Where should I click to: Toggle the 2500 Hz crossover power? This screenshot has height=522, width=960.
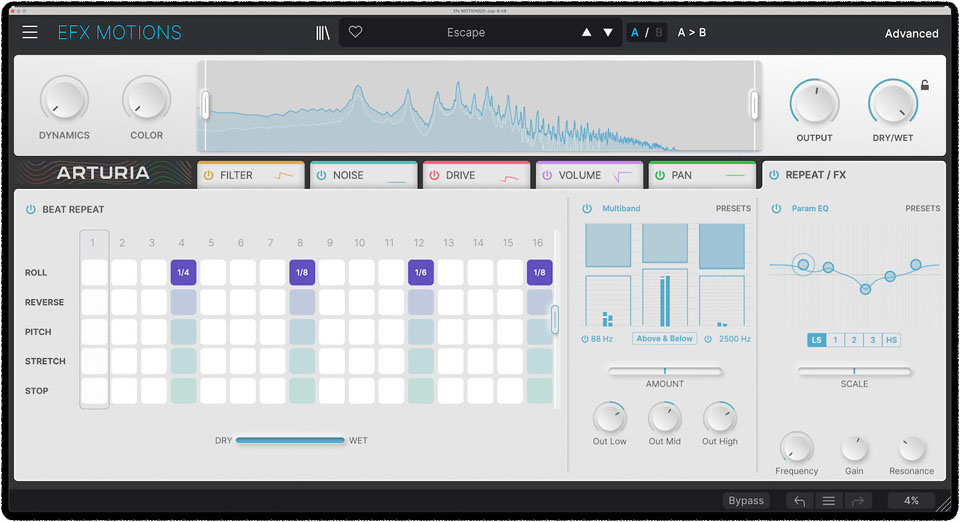pos(708,339)
